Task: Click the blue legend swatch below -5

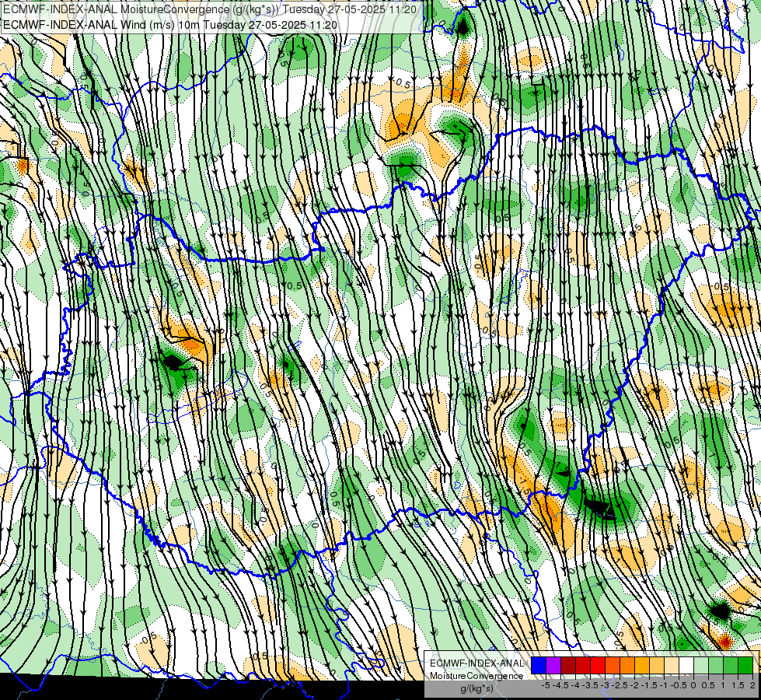Action: [539, 665]
